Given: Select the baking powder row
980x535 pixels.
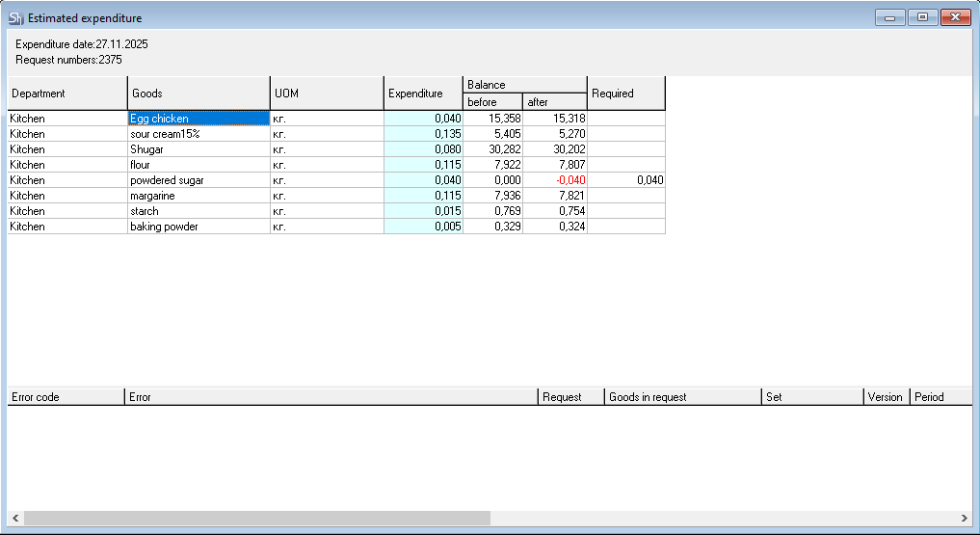Looking at the screenshot, I should pos(199,227).
